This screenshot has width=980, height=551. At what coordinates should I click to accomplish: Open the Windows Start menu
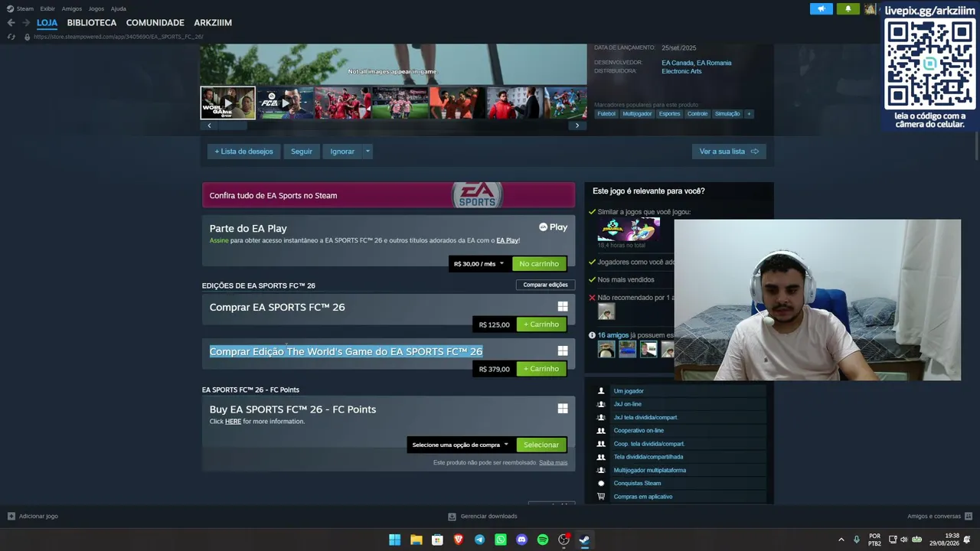[x=394, y=540]
